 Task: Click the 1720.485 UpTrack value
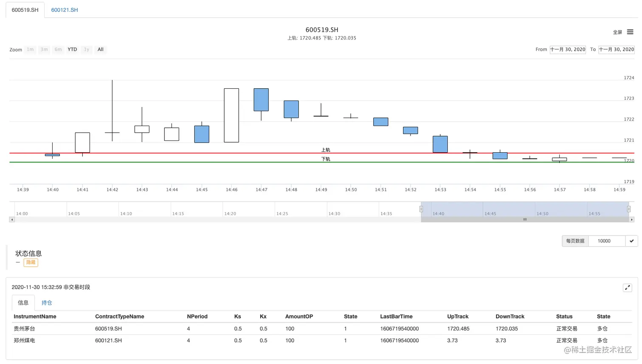(458, 329)
